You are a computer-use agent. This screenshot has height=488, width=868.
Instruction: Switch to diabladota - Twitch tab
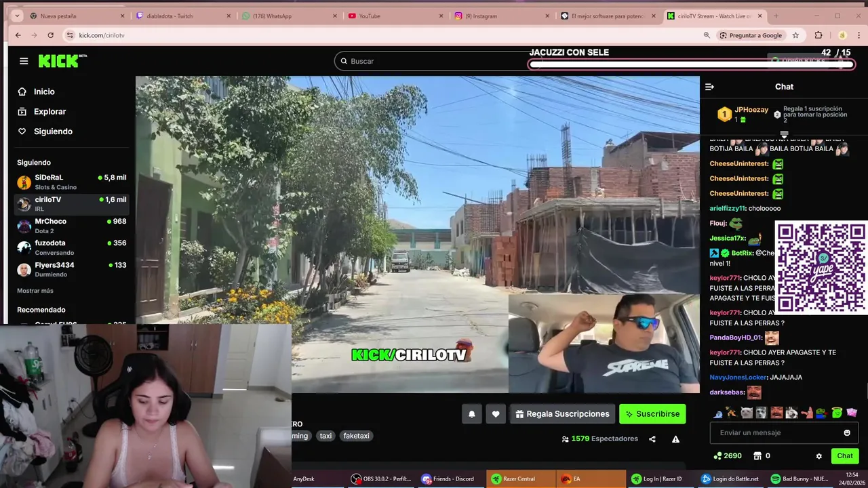click(182, 16)
